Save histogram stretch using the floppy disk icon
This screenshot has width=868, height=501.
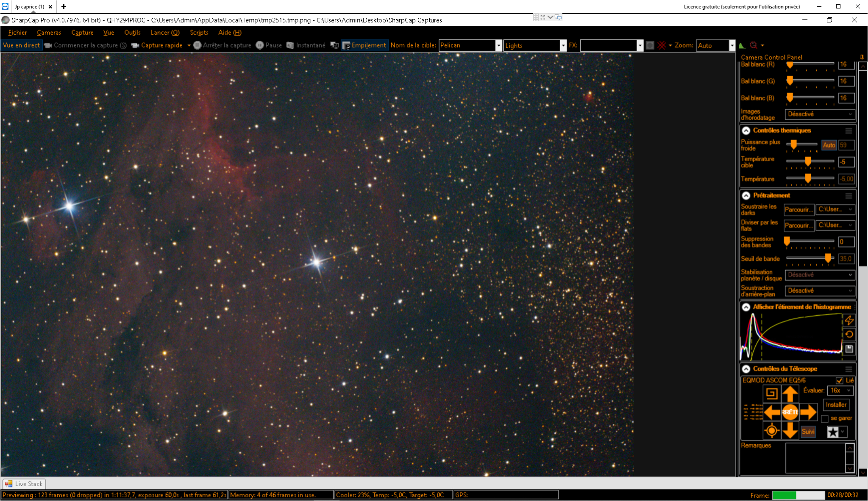tap(849, 349)
